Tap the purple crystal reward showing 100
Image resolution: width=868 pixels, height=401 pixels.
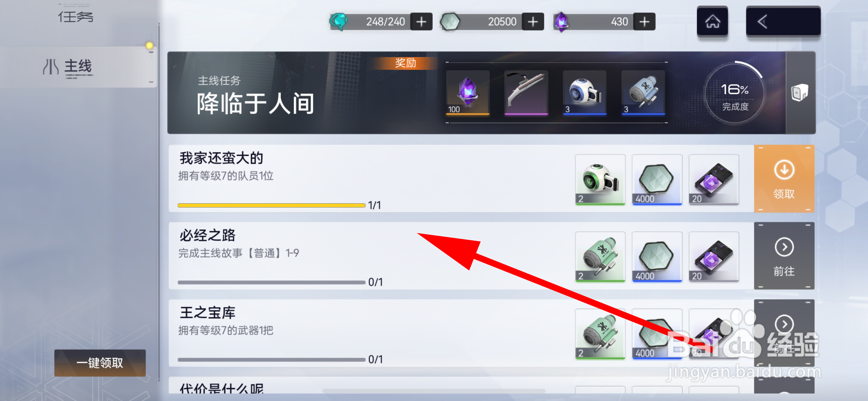[x=468, y=92]
